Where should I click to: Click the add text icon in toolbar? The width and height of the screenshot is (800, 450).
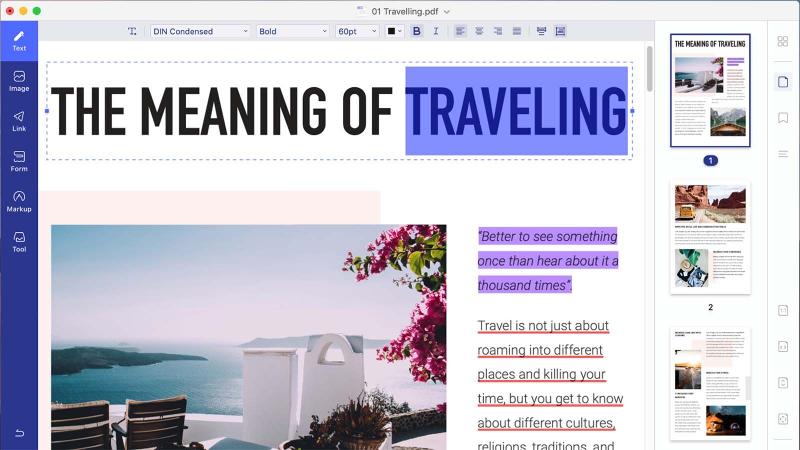[132, 31]
